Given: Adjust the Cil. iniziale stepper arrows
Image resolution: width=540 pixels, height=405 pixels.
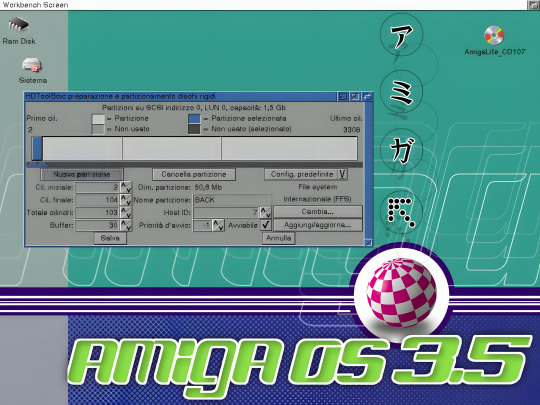Looking at the screenshot, I should pyautogui.click(x=126, y=187).
